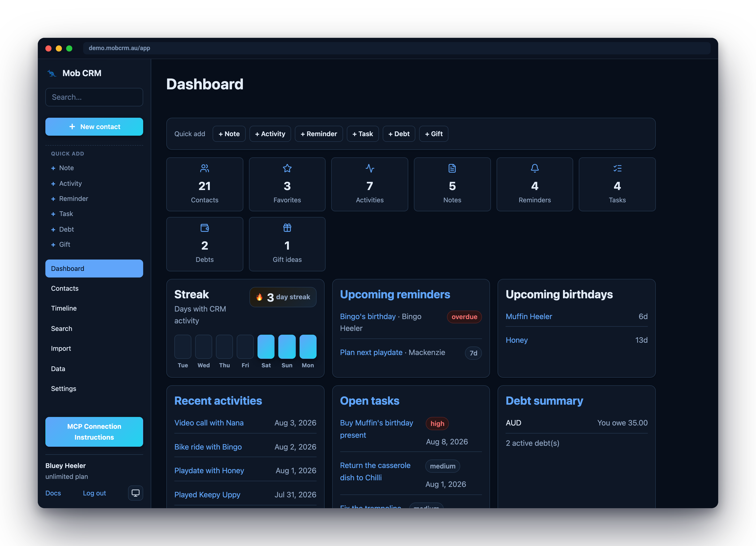
Task: Click the monitor theme icon near Log out
Action: pyautogui.click(x=135, y=493)
